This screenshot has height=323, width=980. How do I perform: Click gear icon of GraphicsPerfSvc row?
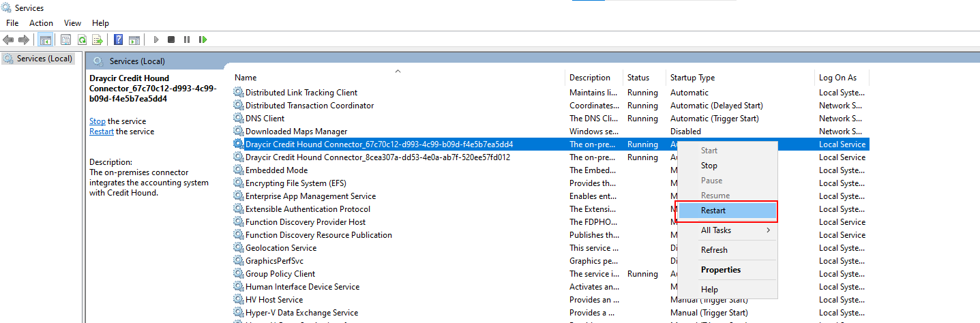coord(238,261)
